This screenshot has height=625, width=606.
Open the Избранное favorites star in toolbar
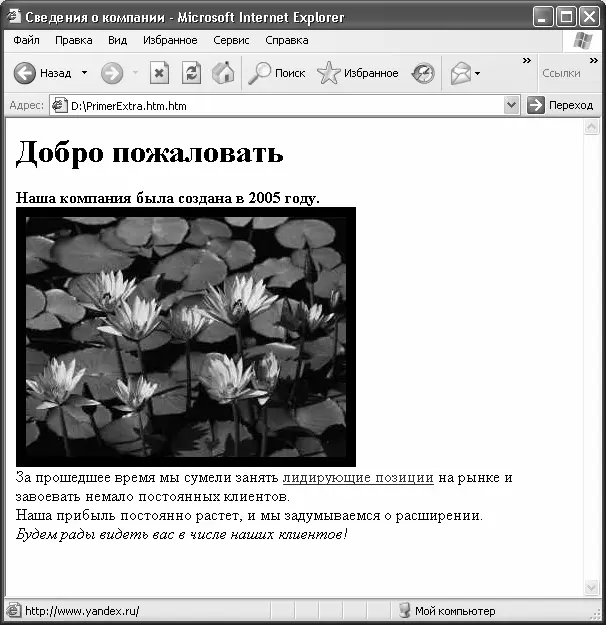358,73
